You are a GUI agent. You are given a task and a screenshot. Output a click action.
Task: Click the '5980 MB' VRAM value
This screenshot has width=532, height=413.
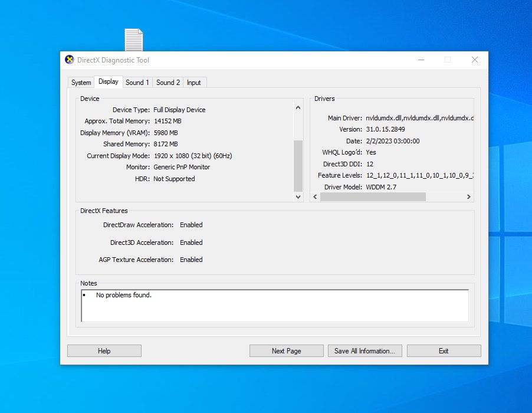click(166, 133)
